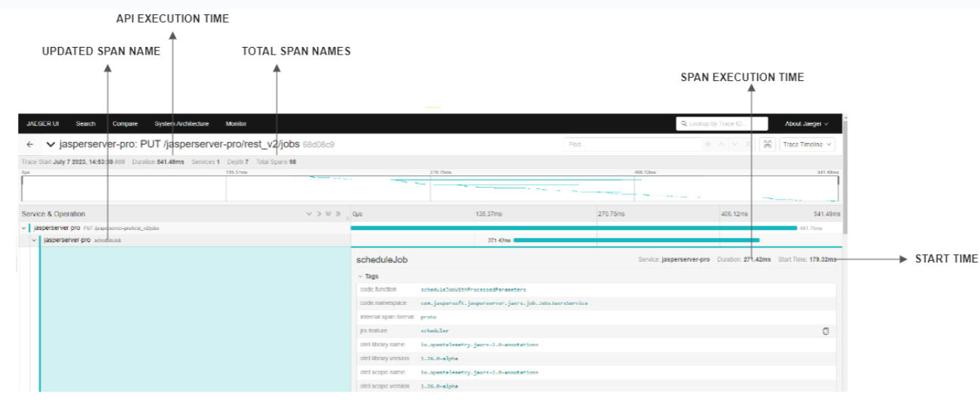Collapse the root jasperserver-pro PUT span

point(23,228)
